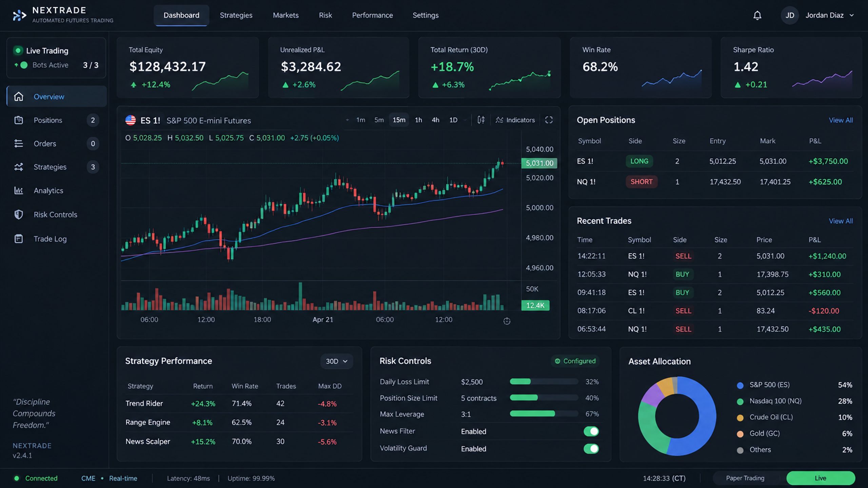Open the Analytics chart icon
This screenshot has width=868, height=488.
click(x=19, y=190)
